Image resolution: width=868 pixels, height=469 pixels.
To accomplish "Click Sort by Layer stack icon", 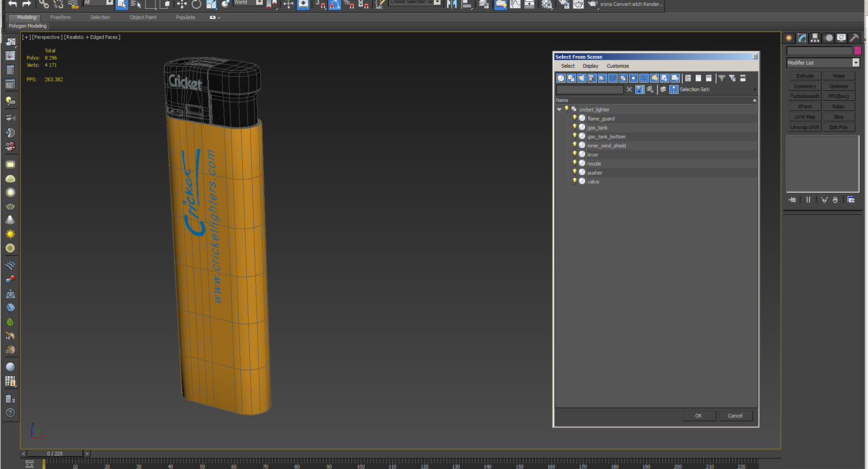I will (663, 90).
